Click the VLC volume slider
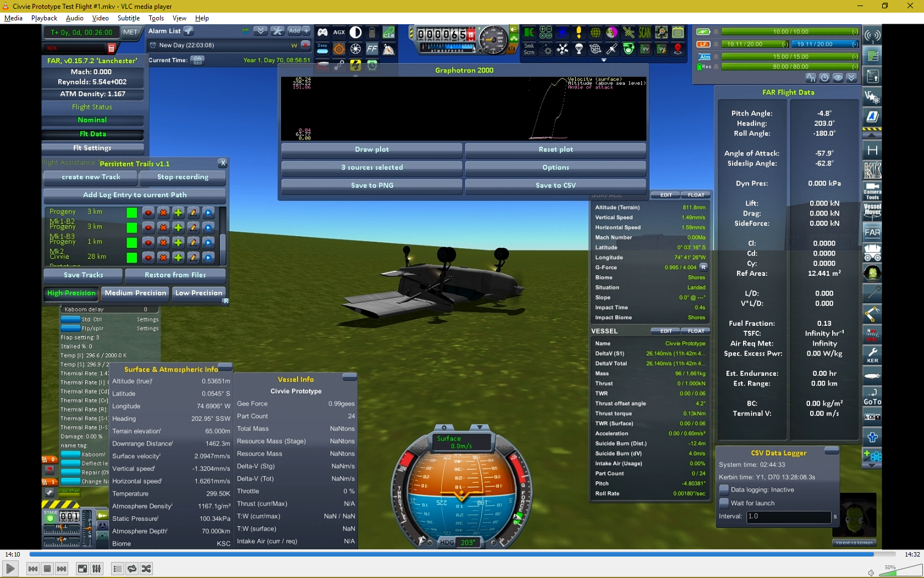The width and height of the screenshot is (924, 578). click(x=900, y=570)
